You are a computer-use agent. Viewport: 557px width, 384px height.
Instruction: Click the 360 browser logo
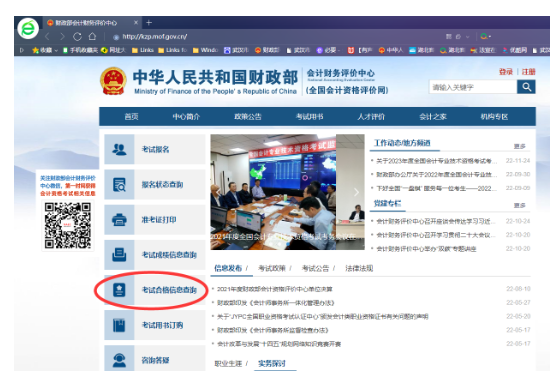(28, 28)
